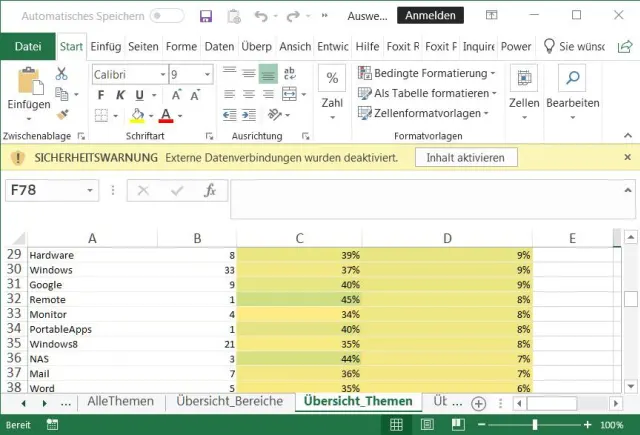Save the workbook with the floppy disk icon
The image size is (640, 435).
(205, 16)
